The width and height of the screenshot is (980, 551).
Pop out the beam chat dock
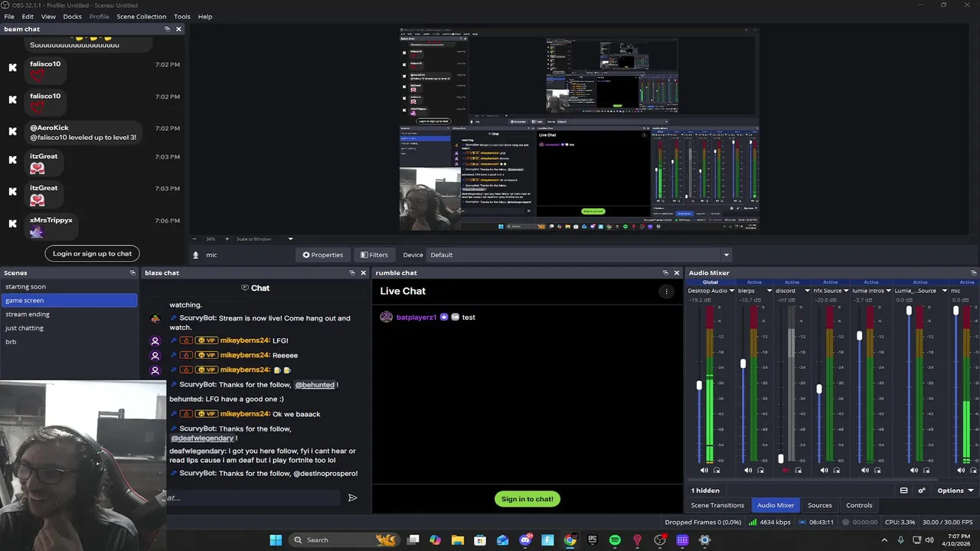pyautogui.click(x=167, y=29)
